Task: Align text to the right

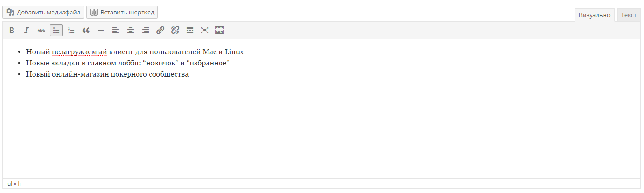Action: pyautogui.click(x=145, y=31)
